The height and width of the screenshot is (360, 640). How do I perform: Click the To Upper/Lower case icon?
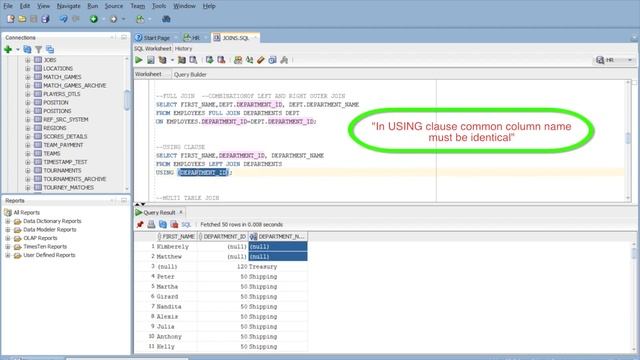point(249,60)
